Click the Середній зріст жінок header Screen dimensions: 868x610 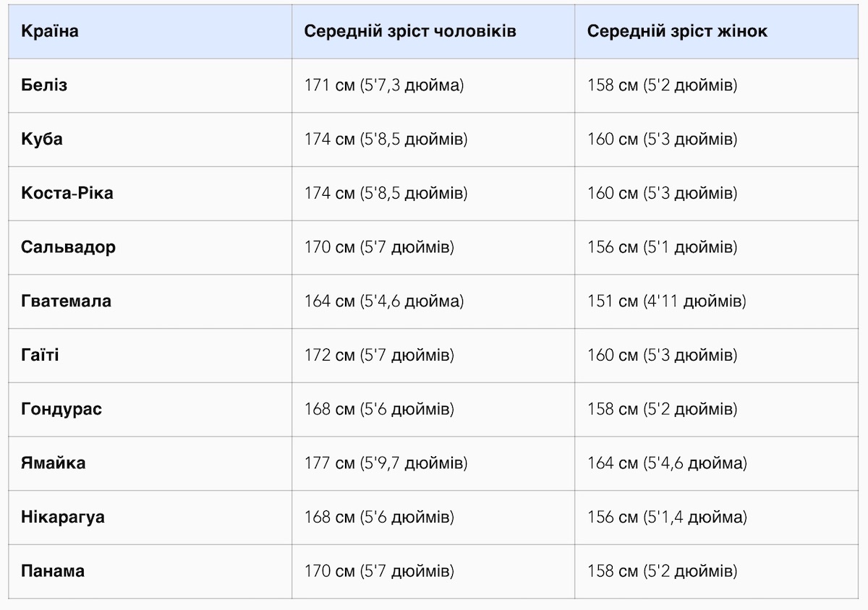coord(677,32)
